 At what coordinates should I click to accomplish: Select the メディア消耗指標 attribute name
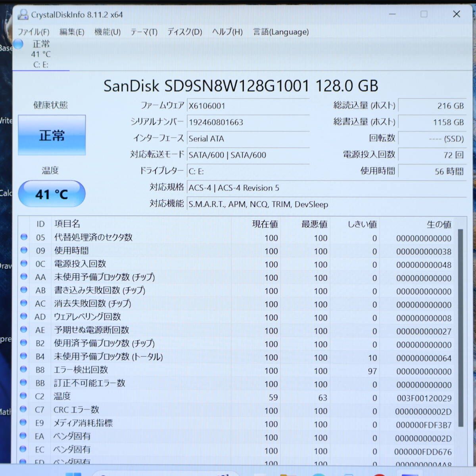pos(83,423)
